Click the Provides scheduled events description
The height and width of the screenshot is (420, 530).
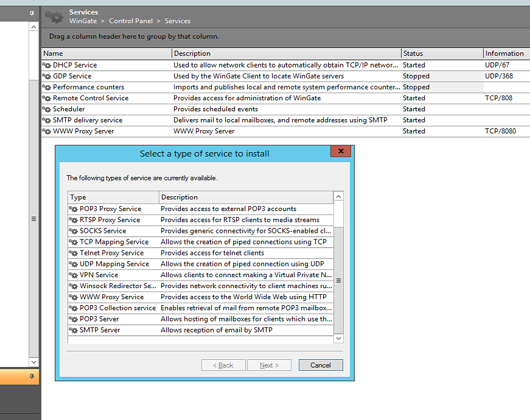(215, 109)
